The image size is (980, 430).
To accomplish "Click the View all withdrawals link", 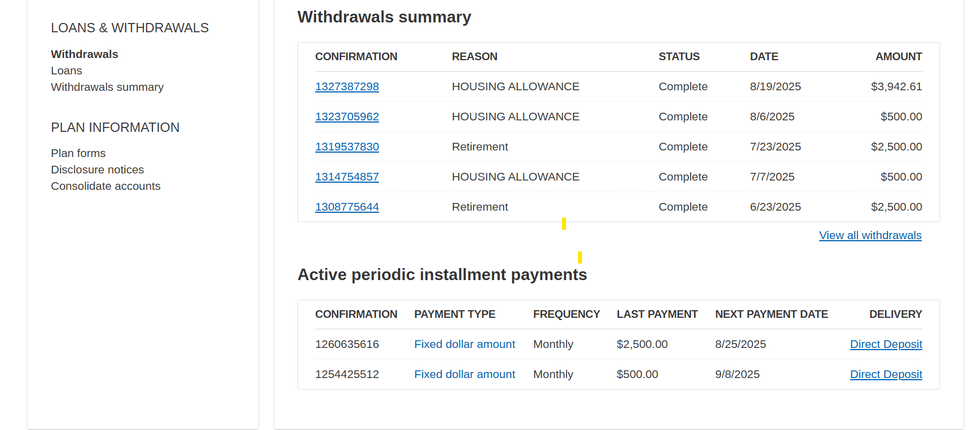I will point(870,235).
